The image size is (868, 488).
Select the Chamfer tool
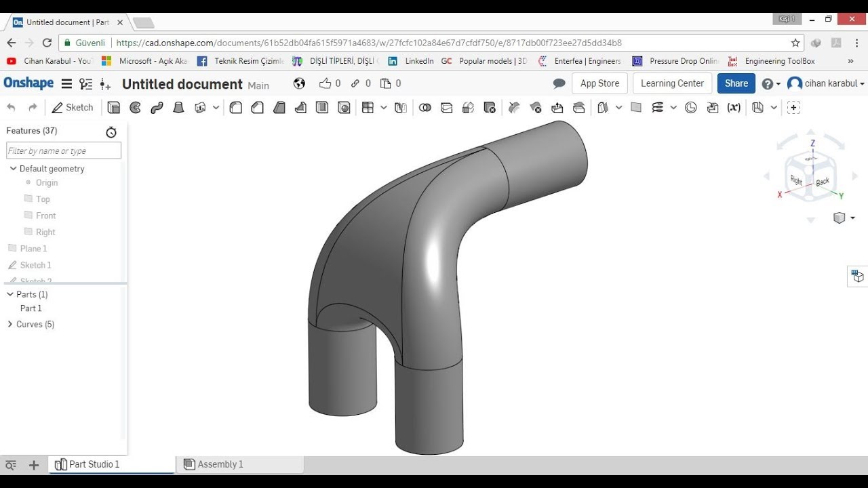(257, 107)
